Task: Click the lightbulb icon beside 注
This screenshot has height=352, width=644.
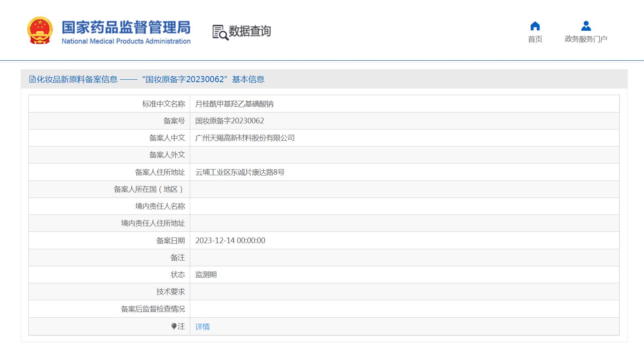Action: click(x=174, y=326)
